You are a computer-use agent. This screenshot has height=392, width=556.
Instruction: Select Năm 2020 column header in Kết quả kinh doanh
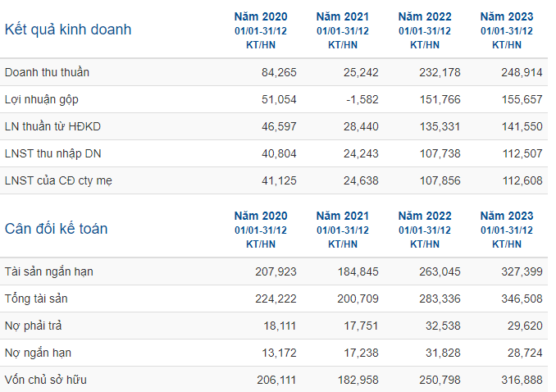point(261,30)
